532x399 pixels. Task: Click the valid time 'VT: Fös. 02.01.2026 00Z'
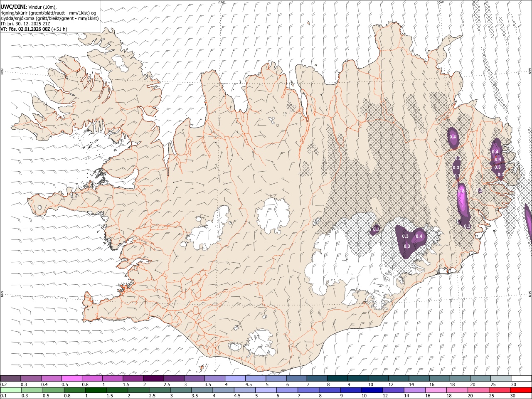(25, 30)
